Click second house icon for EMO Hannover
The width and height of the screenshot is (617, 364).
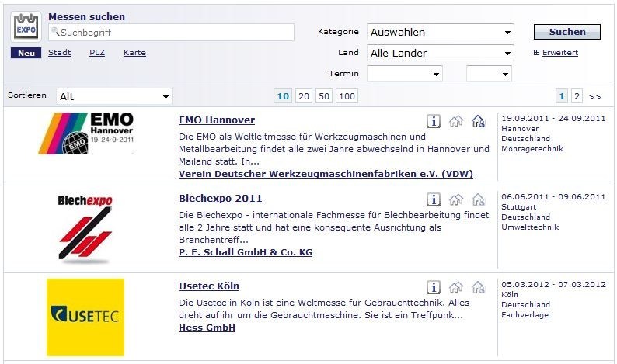[478, 121]
